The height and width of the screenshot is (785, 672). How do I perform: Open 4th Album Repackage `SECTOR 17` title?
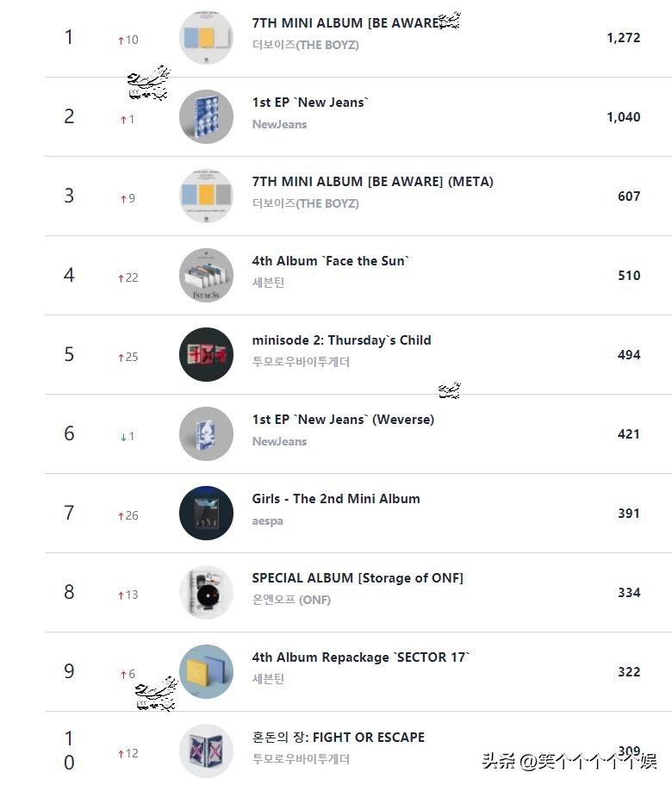[361, 657]
